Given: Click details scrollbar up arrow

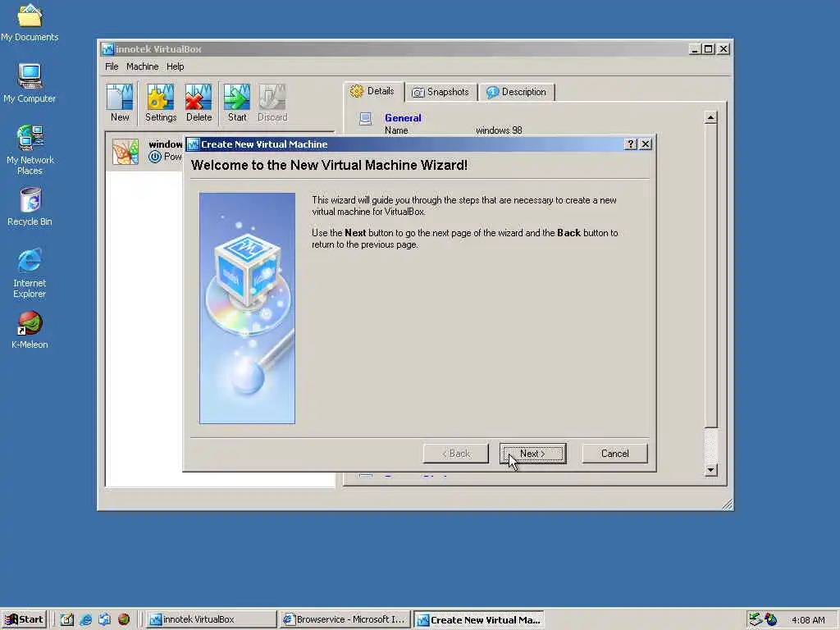Looking at the screenshot, I should tap(710, 117).
